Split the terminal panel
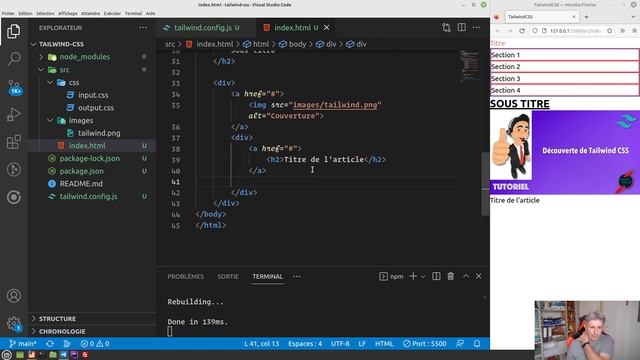640x360 pixels. [436, 276]
